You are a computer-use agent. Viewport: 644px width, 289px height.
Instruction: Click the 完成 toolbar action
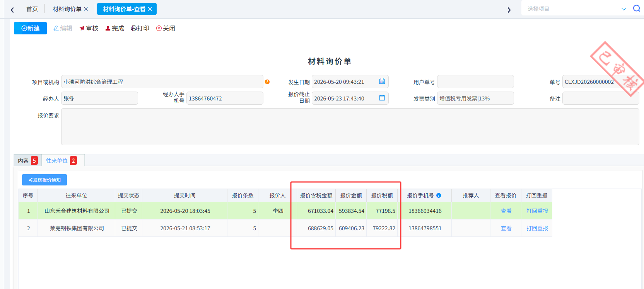click(115, 28)
